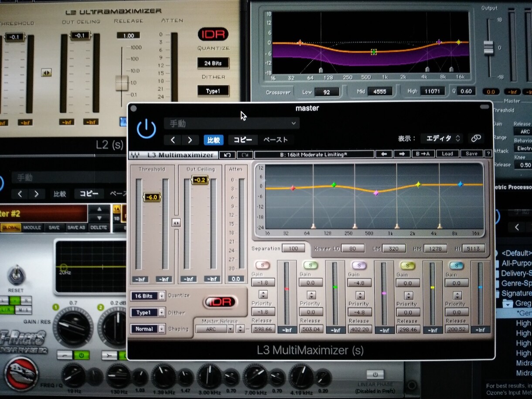Go to previous preset in master window
The width and height of the screenshot is (532, 399).
pyautogui.click(x=173, y=140)
